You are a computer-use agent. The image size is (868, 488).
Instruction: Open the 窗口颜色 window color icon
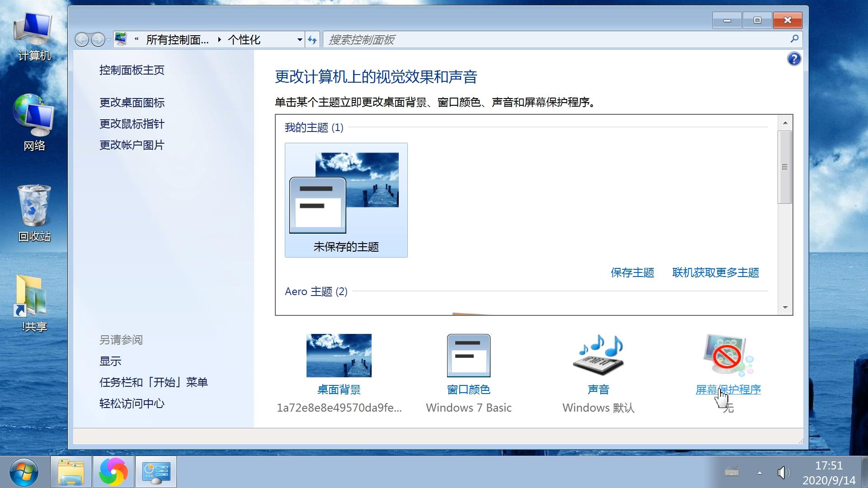(468, 355)
